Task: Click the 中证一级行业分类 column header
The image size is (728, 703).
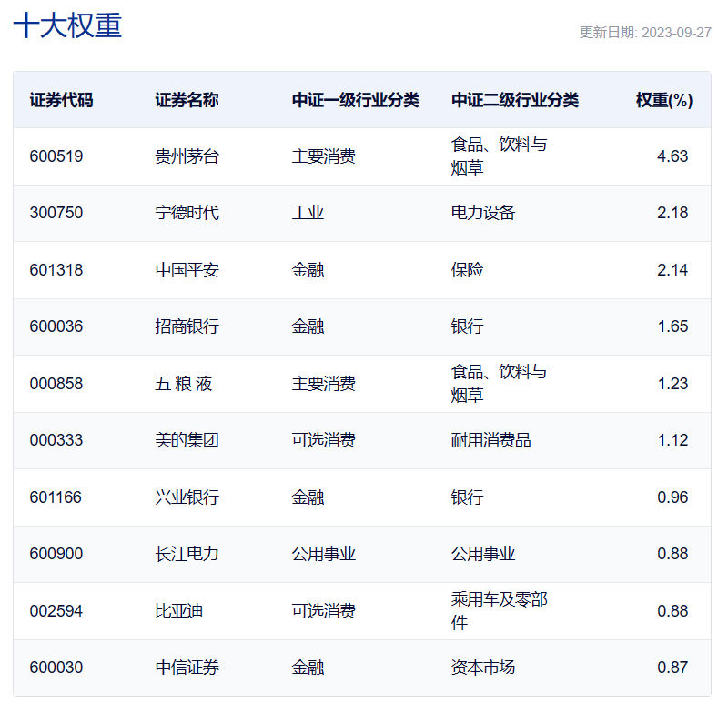Action: click(x=355, y=100)
